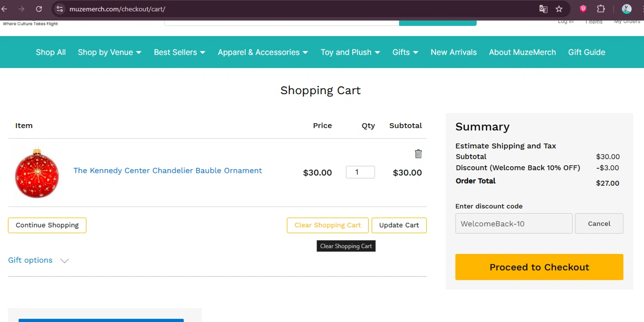Expand the Gifts menu
The image size is (644, 322).
405,52
